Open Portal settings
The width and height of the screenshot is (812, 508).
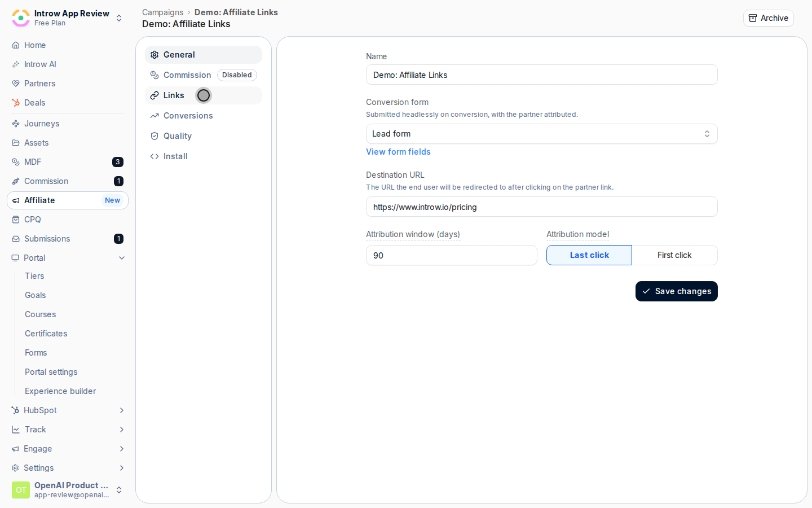[51, 372]
